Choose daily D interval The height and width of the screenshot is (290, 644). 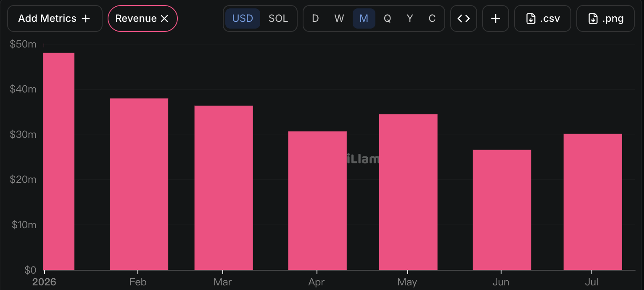click(x=315, y=18)
